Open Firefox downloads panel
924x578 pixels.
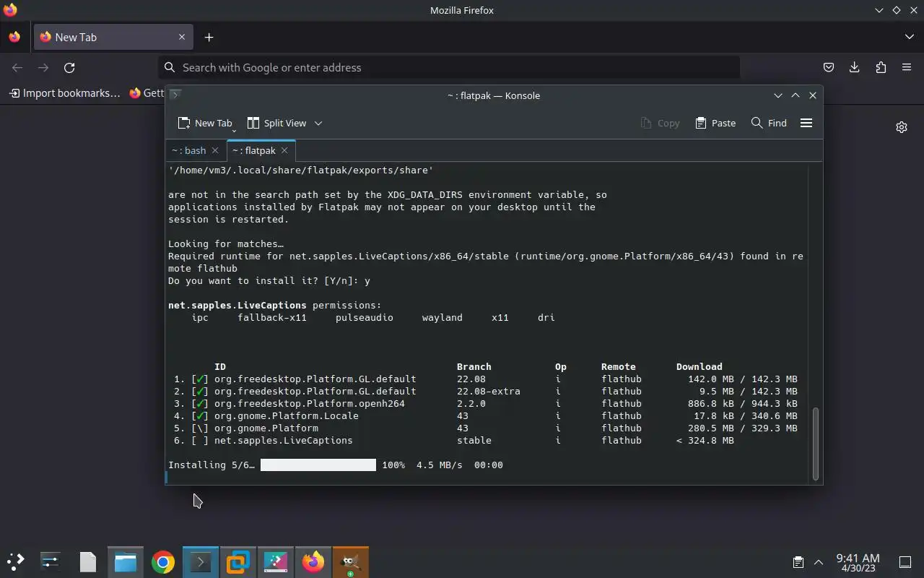855,67
